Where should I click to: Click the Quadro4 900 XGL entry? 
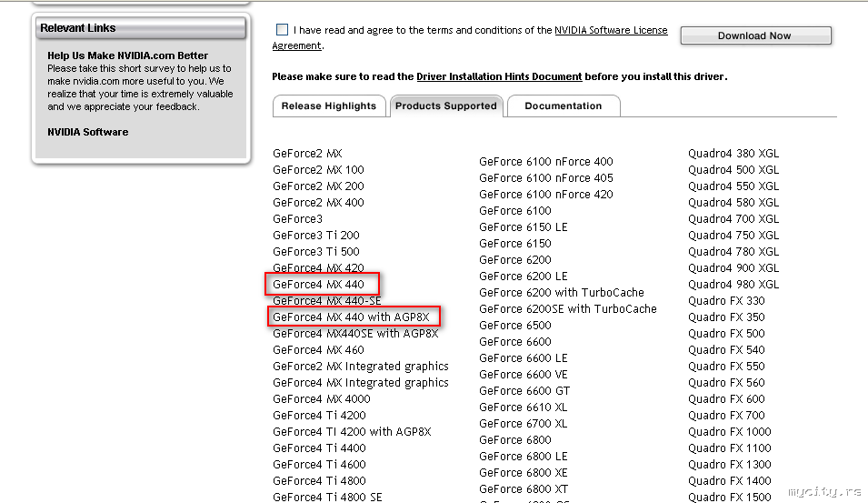point(733,267)
